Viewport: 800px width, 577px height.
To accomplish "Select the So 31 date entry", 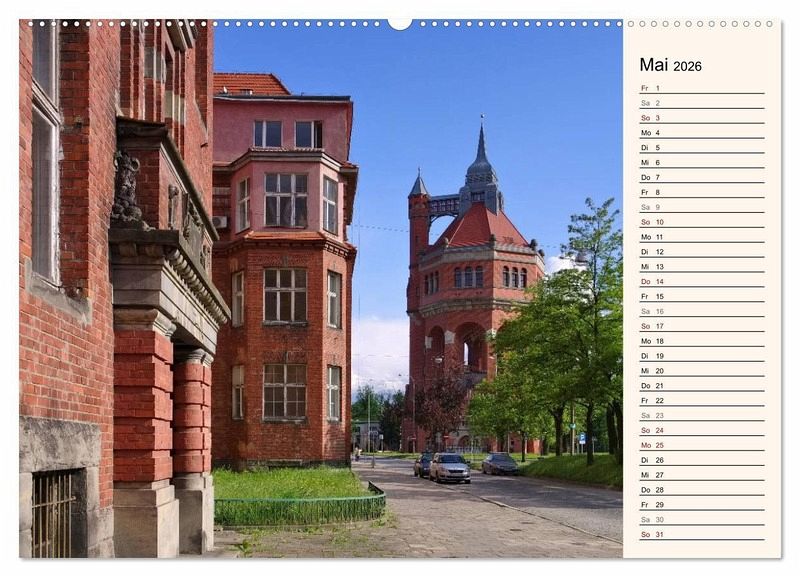I will pos(701,534).
